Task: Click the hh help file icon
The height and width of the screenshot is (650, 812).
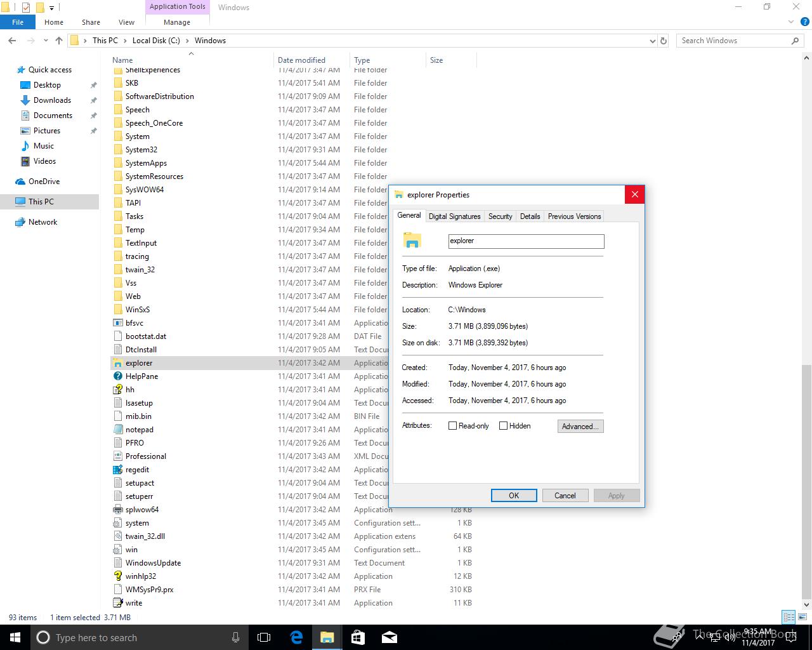Action: pyautogui.click(x=117, y=390)
